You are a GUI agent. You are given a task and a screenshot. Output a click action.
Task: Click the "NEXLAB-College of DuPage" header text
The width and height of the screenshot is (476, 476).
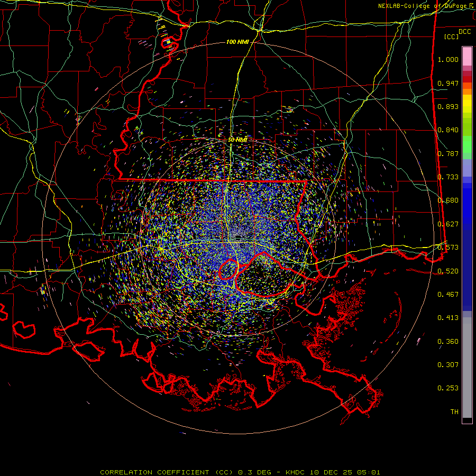click(423, 6)
